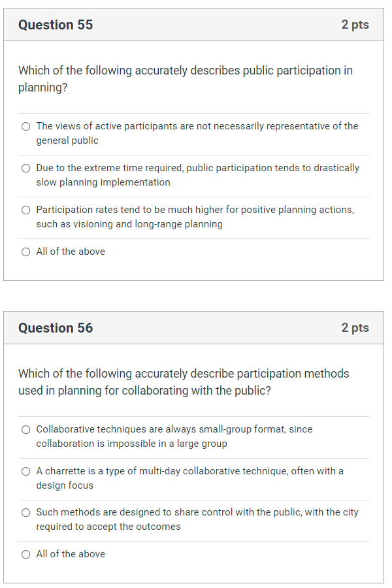392x588 pixels.
Task: Choose 'Collaborative techniques are always small-group format' option
Action: (25, 429)
